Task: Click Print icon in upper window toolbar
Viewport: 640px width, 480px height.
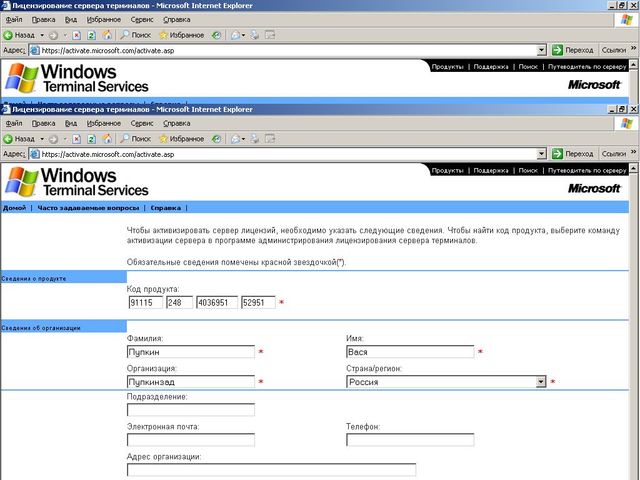Action: 255,35
